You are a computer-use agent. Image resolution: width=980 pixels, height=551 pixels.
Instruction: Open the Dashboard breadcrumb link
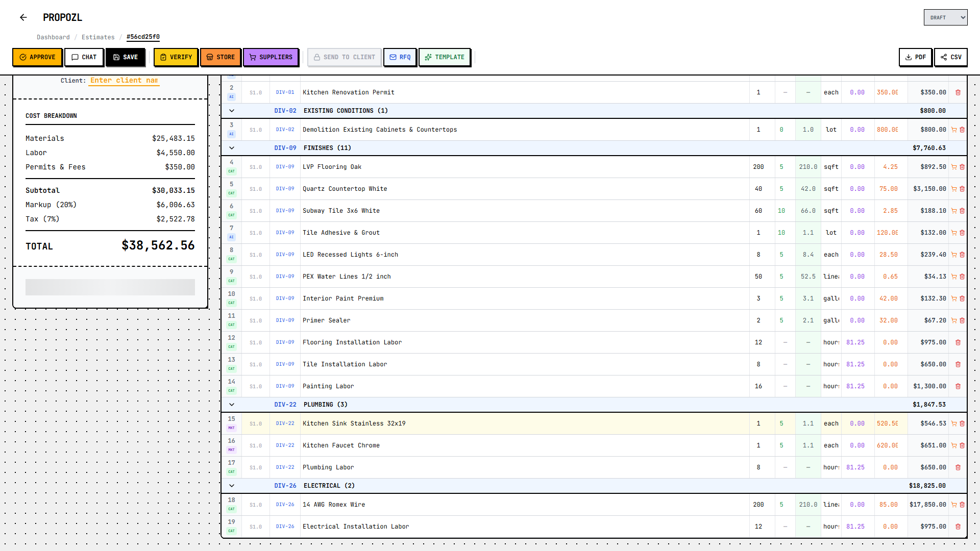pos(53,37)
